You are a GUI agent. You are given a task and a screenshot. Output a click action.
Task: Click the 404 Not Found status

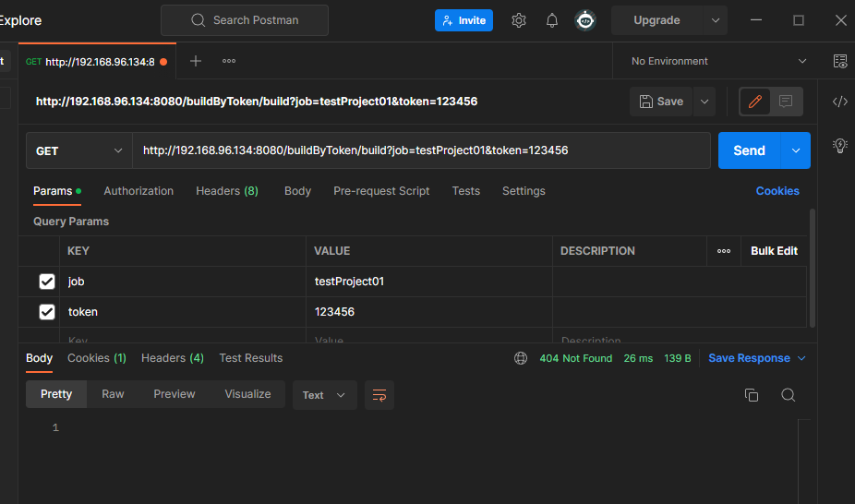(x=576, y=358)
